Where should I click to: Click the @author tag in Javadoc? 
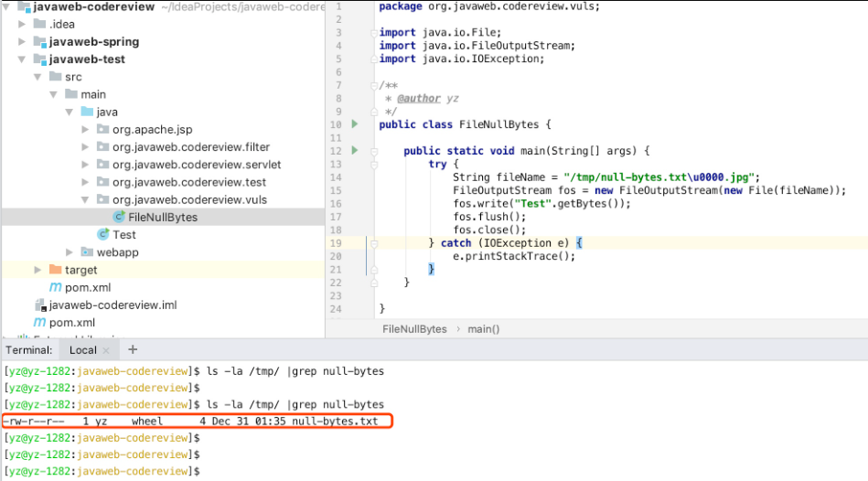[419, 99]
